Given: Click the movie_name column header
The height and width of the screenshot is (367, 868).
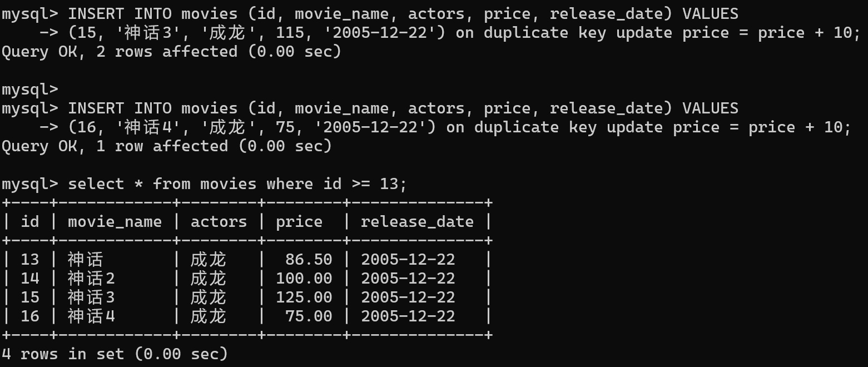Looking at the screenshot, I should click(115, 222).
